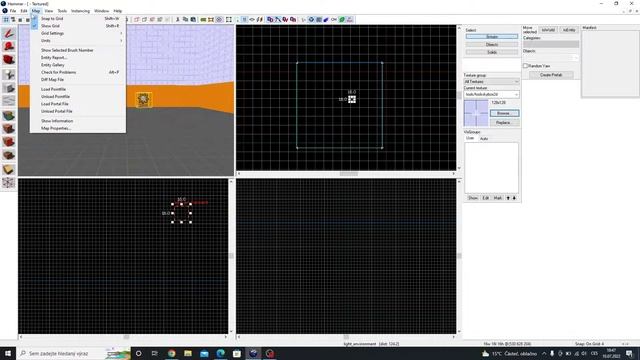Screen dimensions: 640x360
Task: Click the gray striped tool below Block tool
Action: tap(9, 101)
